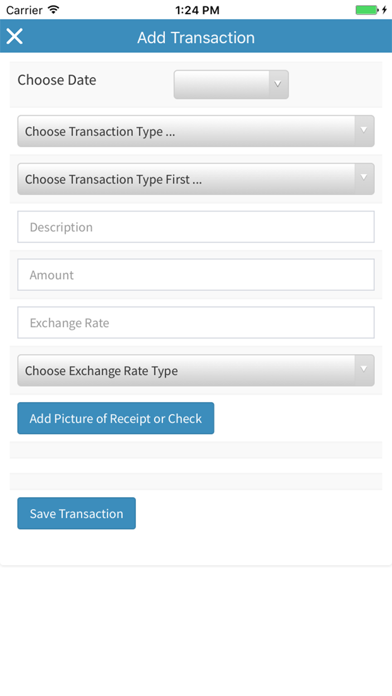The width and height of the screenshot is (392, 696).
Task: Tap the Carrier label in status bar
Action: [x=24, y=10]
